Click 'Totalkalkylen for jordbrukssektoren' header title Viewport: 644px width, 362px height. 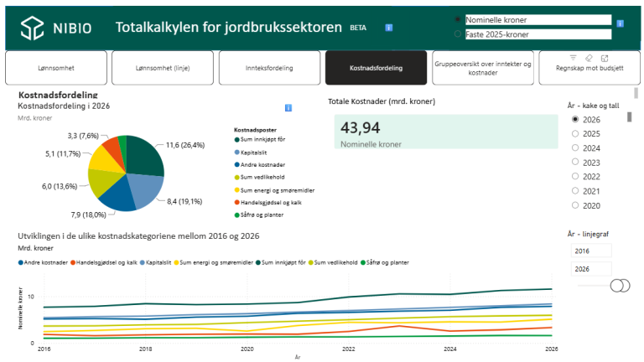(x=228, y=27)
